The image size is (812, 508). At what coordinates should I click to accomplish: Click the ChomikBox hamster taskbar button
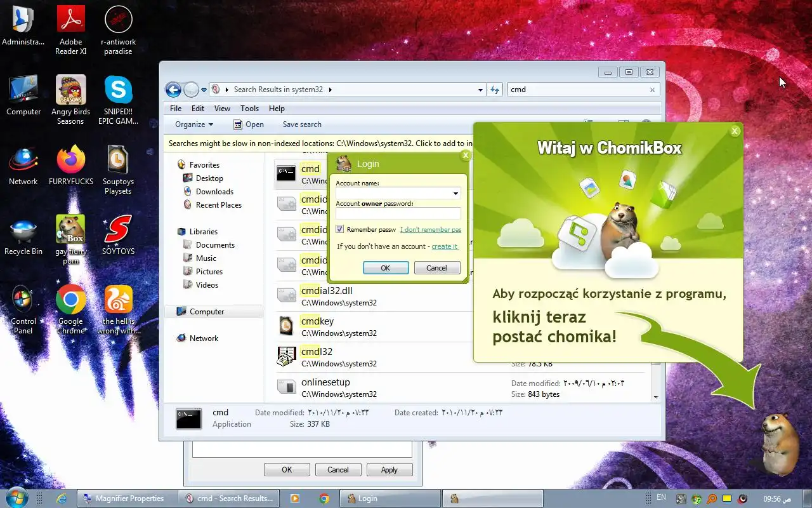pyautogui.click(x=492, y=498)
